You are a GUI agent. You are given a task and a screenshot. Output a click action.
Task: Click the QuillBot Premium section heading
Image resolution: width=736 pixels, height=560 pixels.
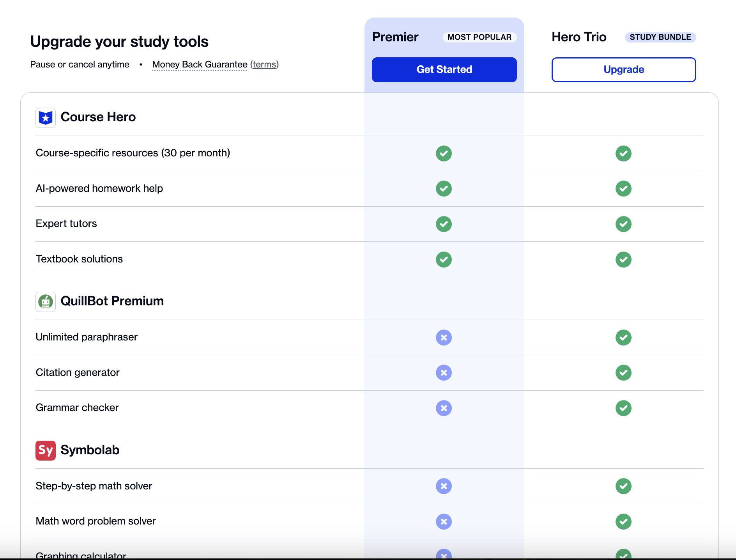(x=112, y=301)
